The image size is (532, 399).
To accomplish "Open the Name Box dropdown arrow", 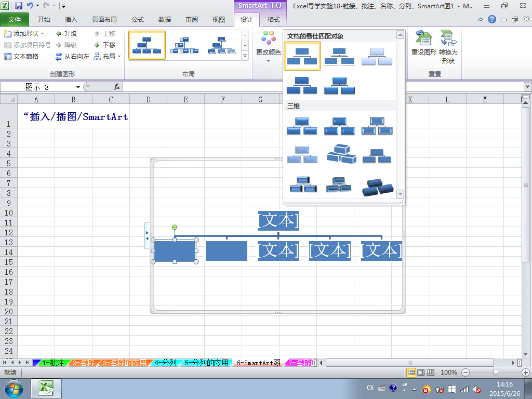I will click(x=78, y=87).
